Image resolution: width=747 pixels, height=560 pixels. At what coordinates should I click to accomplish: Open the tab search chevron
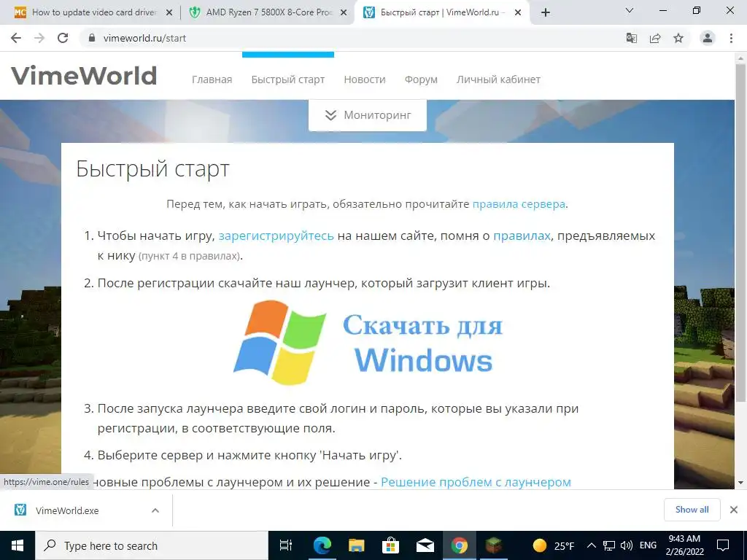pos(630,10)
